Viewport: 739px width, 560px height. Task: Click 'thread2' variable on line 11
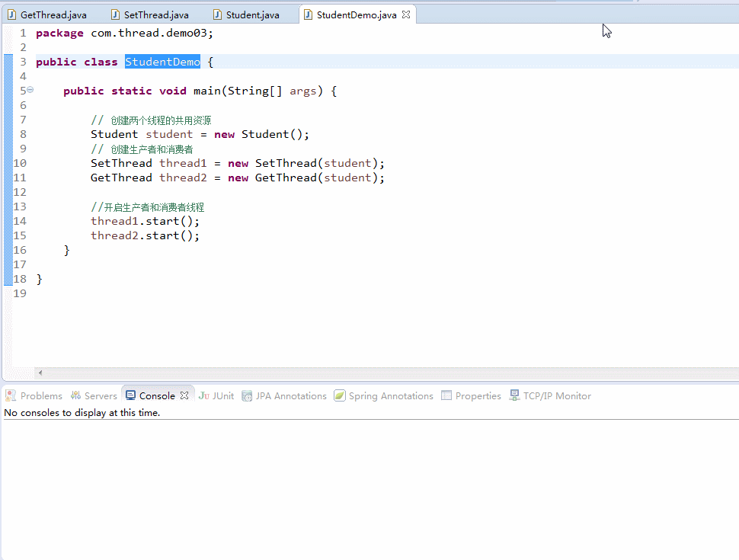pyautogui.click(x=183, y=178)
